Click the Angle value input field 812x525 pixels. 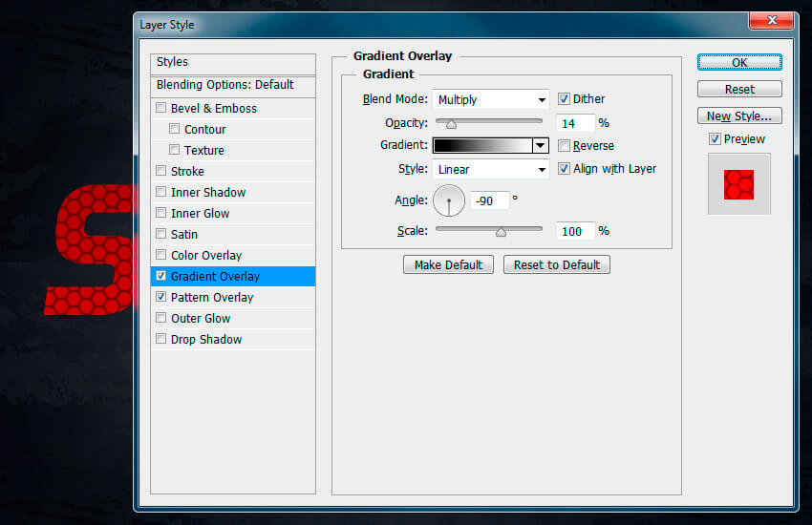[x=488, y=201]
